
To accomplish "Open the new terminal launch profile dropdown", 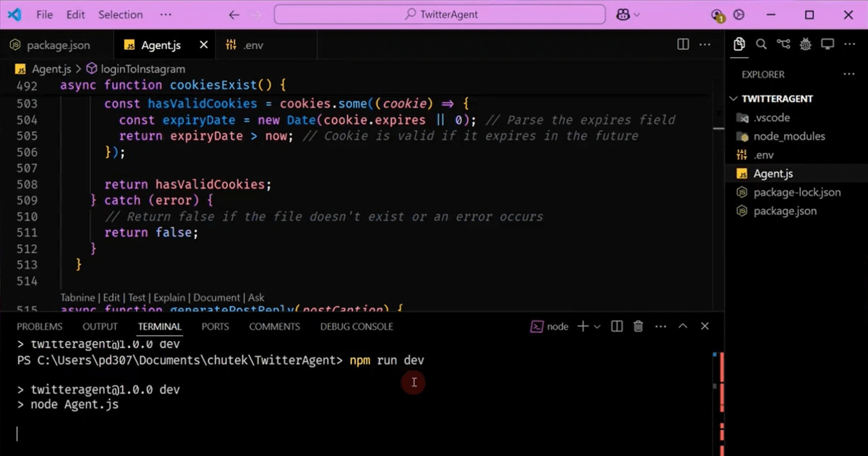I will [x=597, y=326].
